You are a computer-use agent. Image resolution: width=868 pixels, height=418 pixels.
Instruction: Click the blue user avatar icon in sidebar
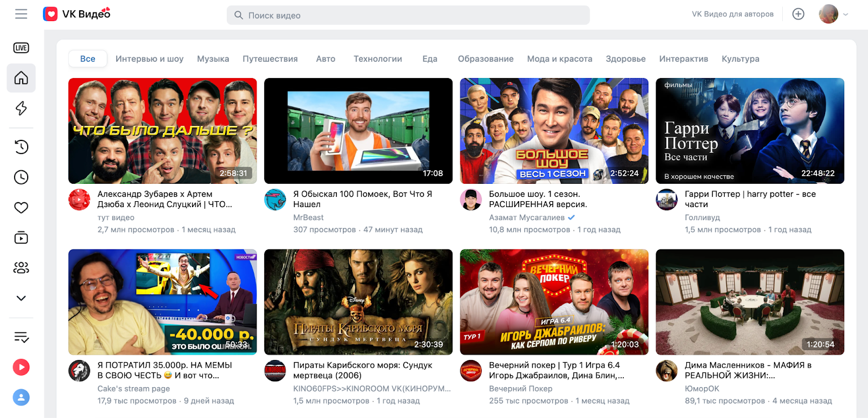pos(21,397)
